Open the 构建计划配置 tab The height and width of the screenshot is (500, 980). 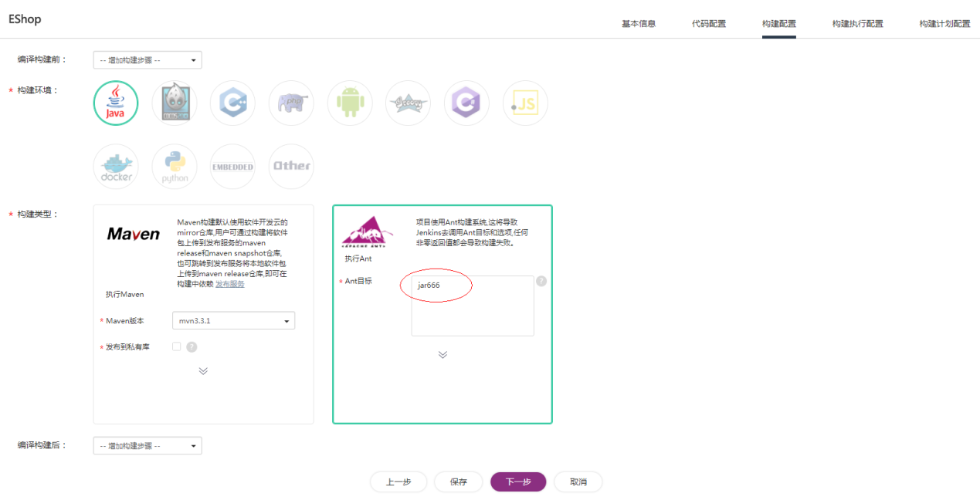pyautogui.click(x=945, y=23)
